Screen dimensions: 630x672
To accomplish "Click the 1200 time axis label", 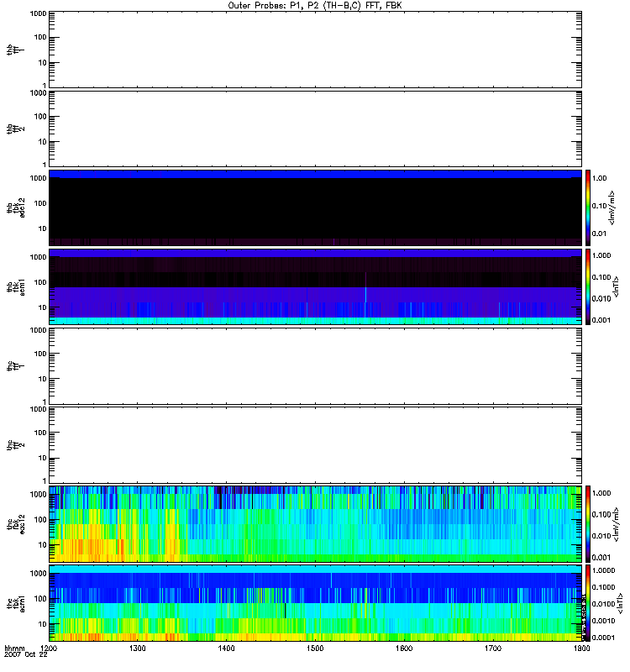I will (49, 648).
